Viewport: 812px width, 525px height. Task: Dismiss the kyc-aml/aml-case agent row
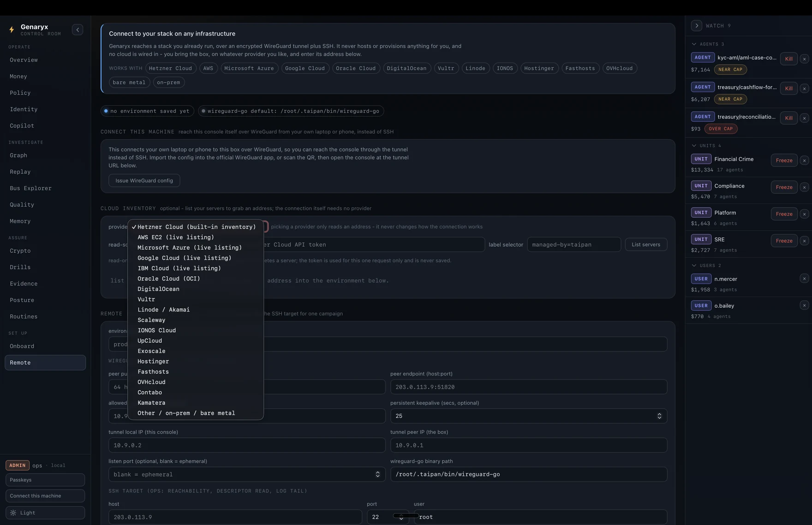point(804,59)
